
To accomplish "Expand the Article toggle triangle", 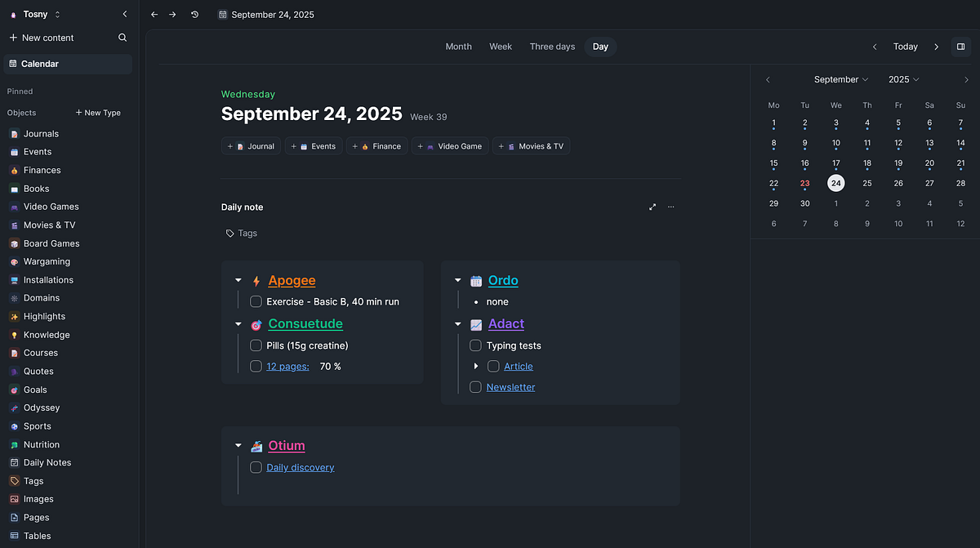I will (x=476, y=367).
